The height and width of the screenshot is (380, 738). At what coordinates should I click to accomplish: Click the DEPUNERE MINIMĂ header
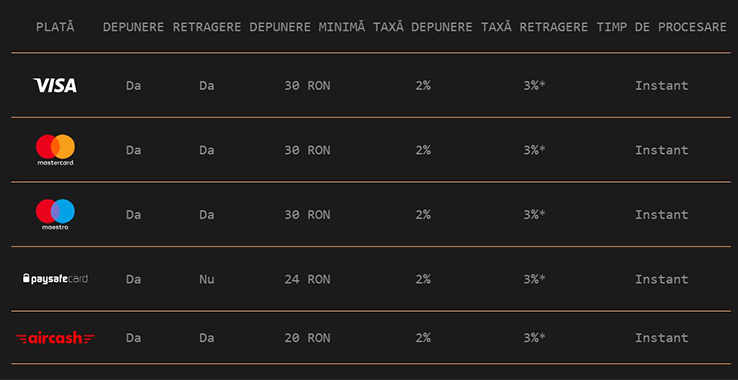307,27
